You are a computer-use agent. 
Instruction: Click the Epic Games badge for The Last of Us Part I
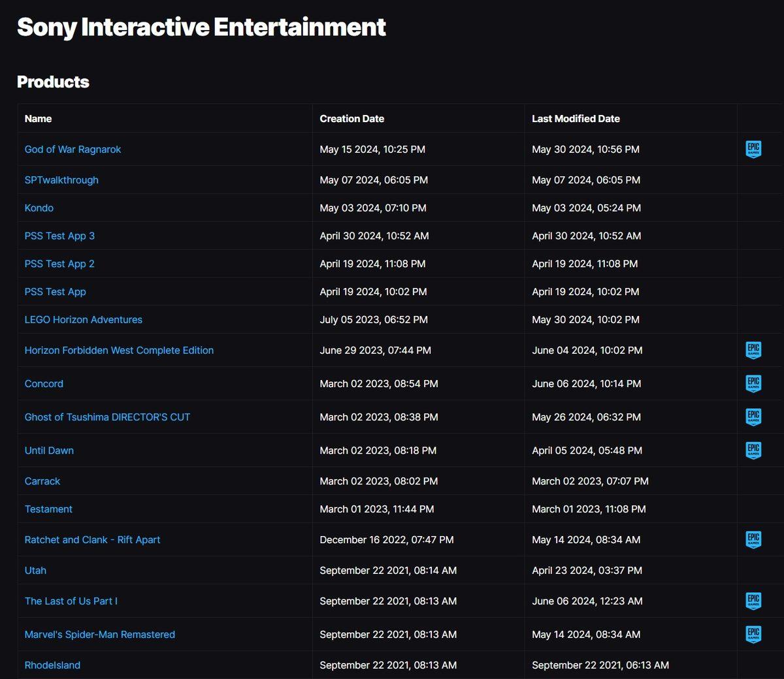[x=753, y=601]
